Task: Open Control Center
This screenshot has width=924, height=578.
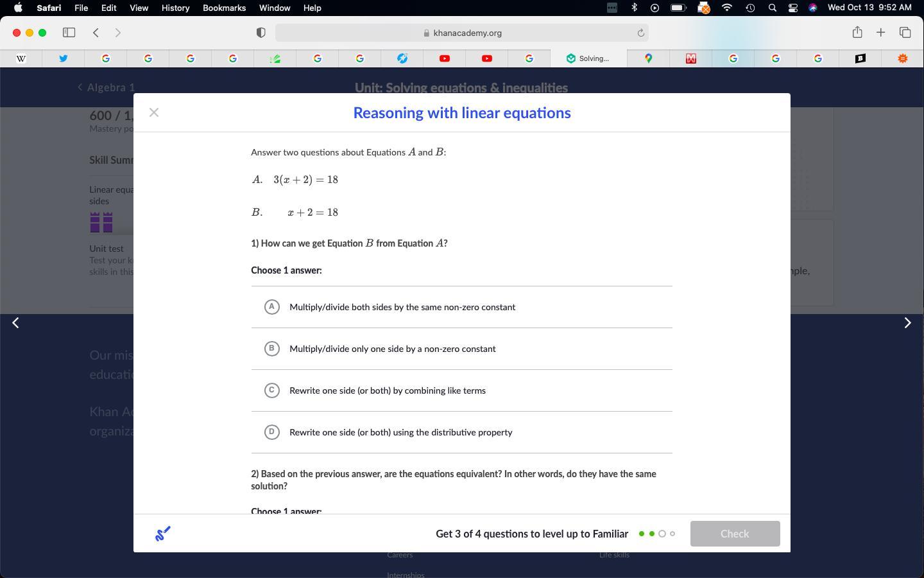Action: [793, 8]
